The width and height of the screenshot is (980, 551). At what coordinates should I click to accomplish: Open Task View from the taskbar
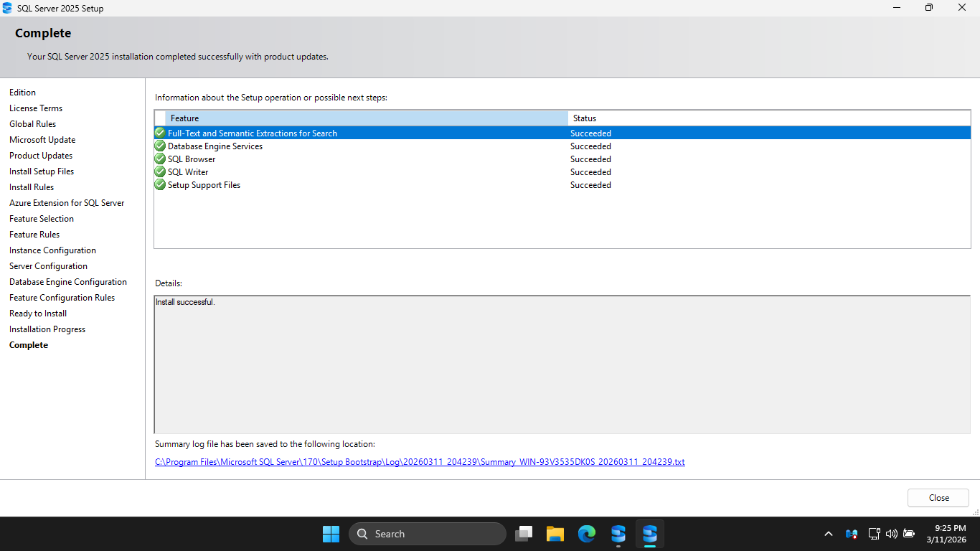coord(524,534)
